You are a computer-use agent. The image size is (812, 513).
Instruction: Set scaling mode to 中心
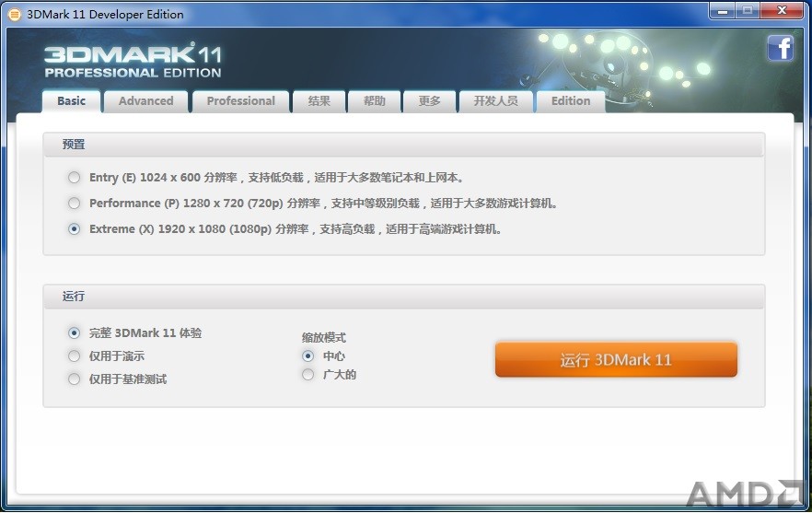tap(308, 356)
